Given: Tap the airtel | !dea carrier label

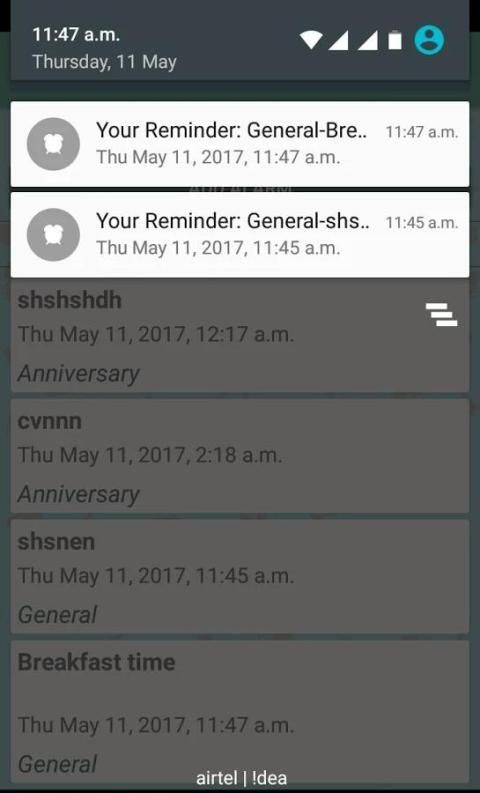Looking at the screenshot, I should pos(241,778).
